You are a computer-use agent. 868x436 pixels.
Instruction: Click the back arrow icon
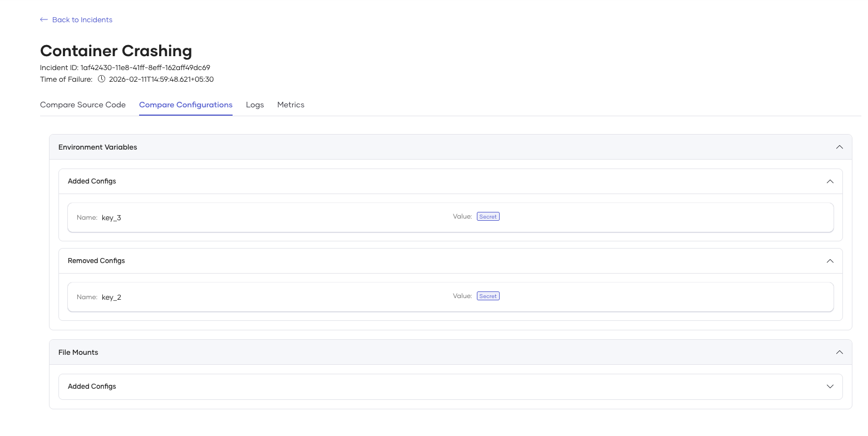tap(44, 19)
